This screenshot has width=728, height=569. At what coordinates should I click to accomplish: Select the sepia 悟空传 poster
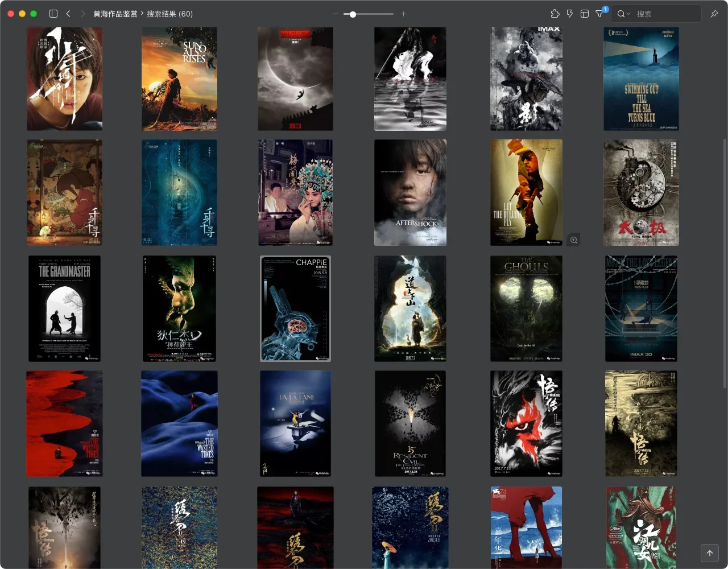pyautogui.click(x=641, y=424)
